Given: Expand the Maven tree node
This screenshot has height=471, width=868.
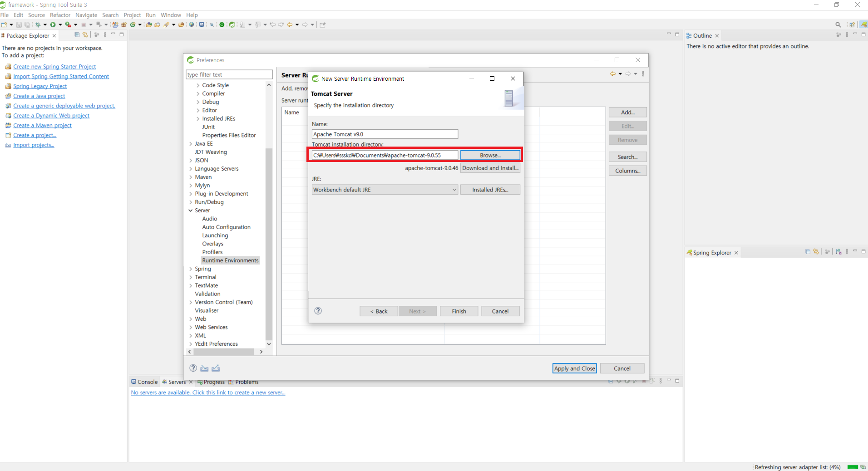Looking at the screenshot, I should (x=190, y=177).
